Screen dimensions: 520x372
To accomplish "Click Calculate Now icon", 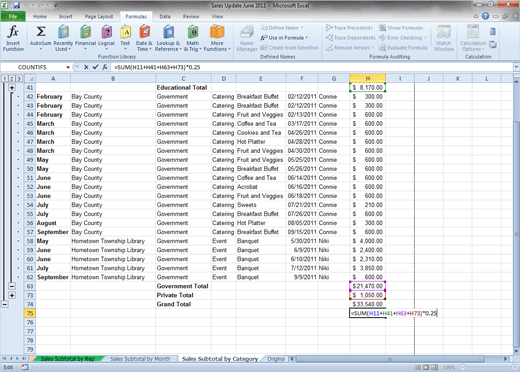I will point(492,32).
